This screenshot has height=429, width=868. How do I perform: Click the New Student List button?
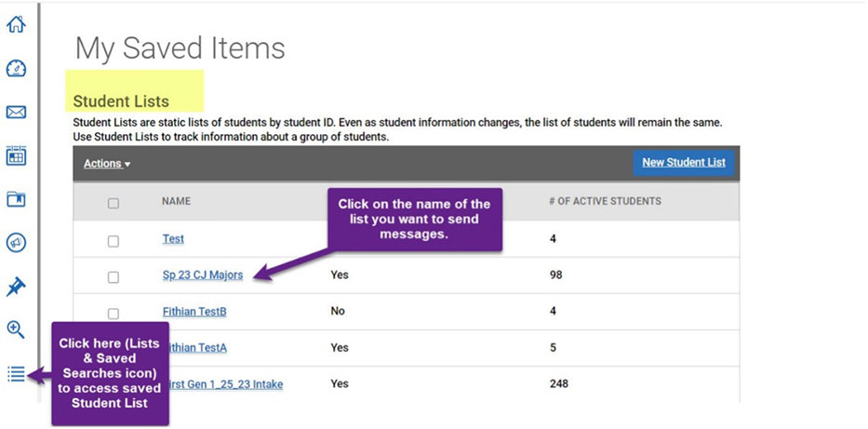pyautogui.click(x=683, y=163)
